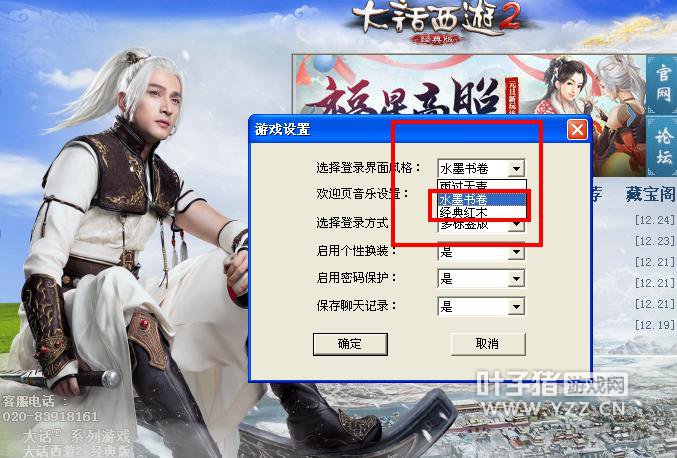
Task: Open the news item dated 12.24
Action: 655,220
